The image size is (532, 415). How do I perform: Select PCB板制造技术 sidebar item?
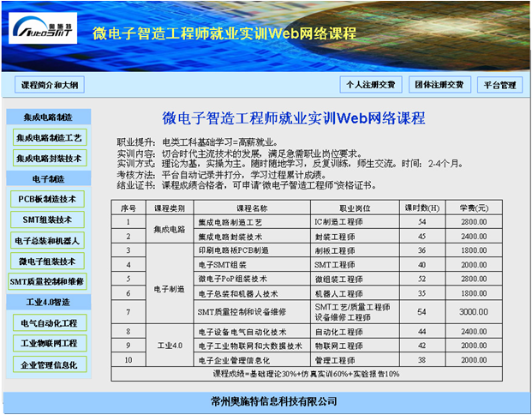pos(48,199)
